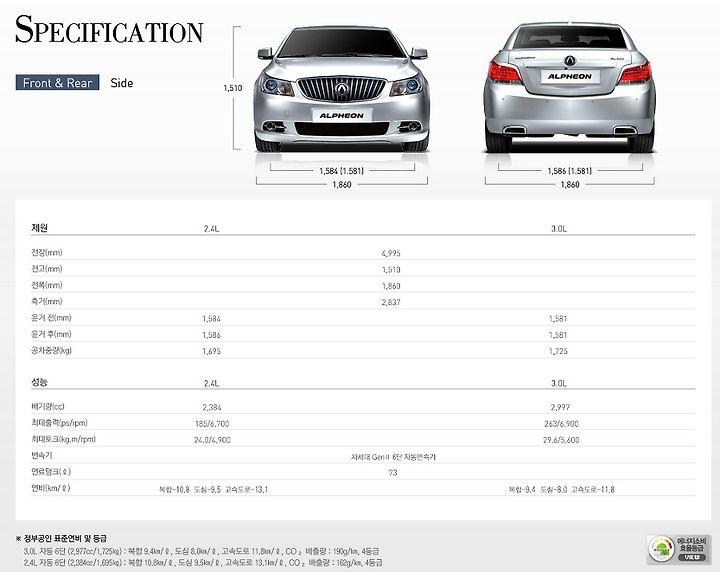This screenshot has width=720, height=572.
Task: Click the 1,510 value in the 전고 row
Action: click(x=391, y=270)
